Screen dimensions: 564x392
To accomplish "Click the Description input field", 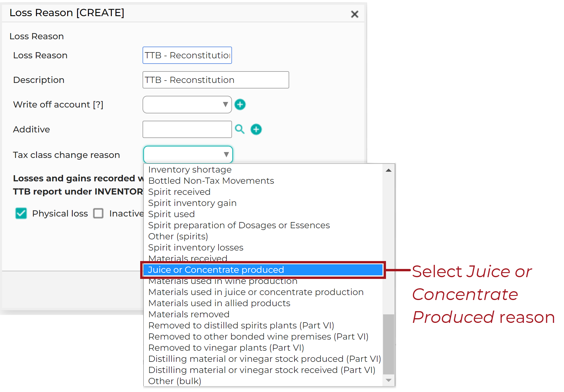I will pos(216,80).
